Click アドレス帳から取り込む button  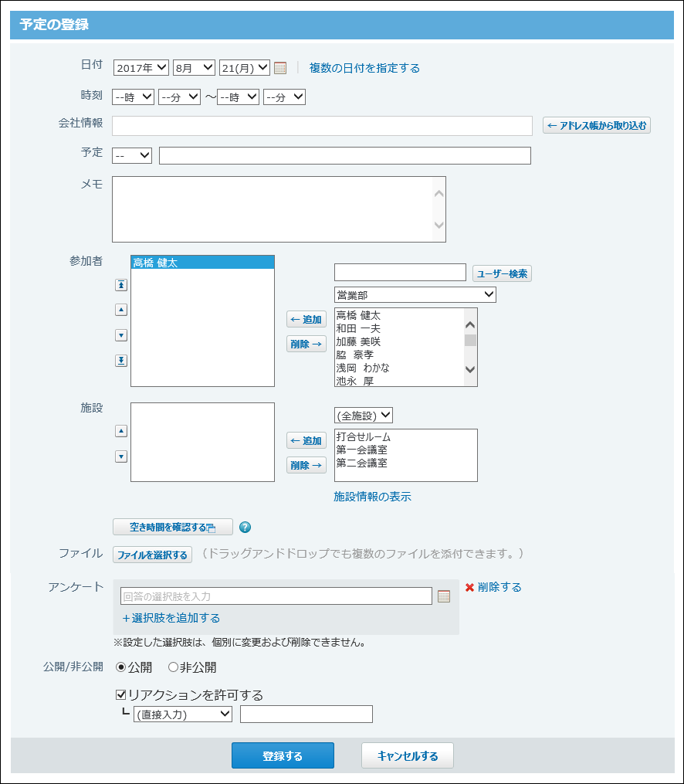coord(597,125)
